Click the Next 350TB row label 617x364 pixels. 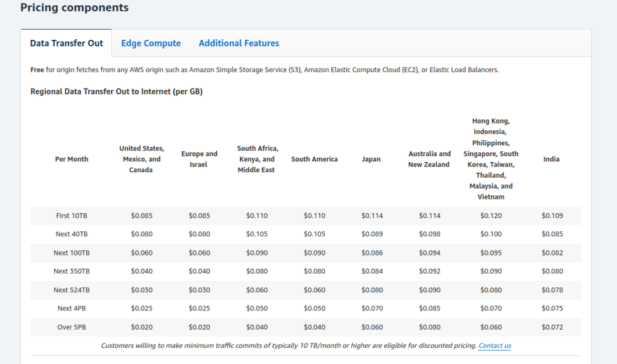tap(72, 271)
